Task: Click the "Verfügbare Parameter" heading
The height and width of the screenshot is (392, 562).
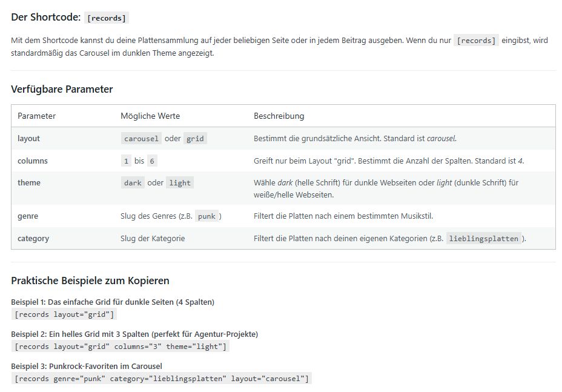Action: point(62,89)
